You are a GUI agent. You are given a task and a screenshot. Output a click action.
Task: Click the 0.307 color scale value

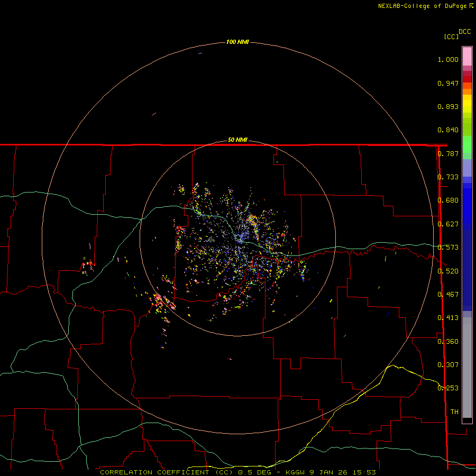click(448, 365)
